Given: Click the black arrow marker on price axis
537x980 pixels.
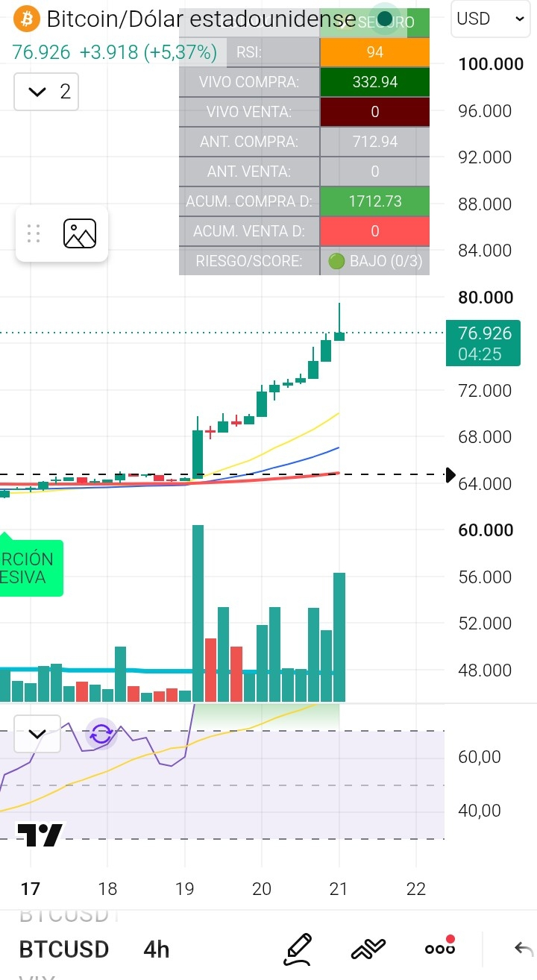Looking at the screenshot, I should (450, 475).
